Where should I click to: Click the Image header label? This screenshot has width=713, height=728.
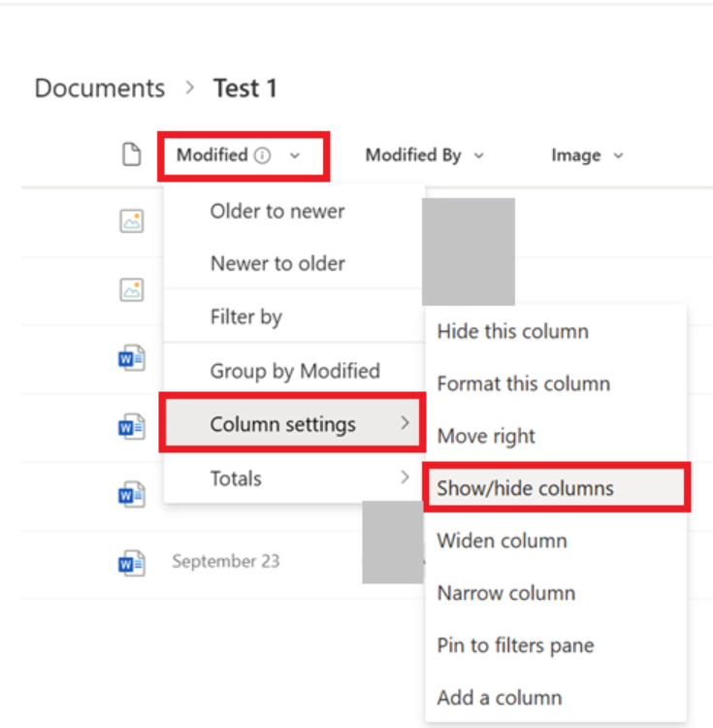[575, 155]
